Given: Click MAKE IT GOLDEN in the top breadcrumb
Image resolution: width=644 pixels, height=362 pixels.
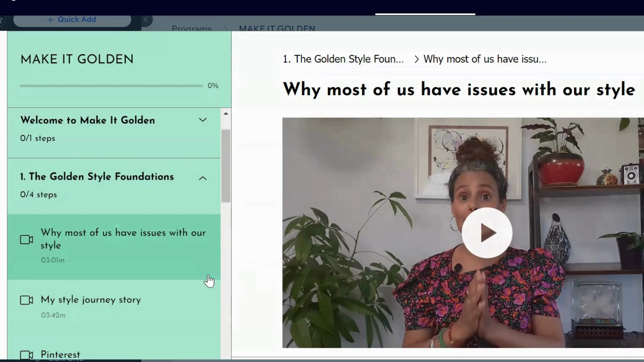Looking at the screenshot, I should [277, 28].
